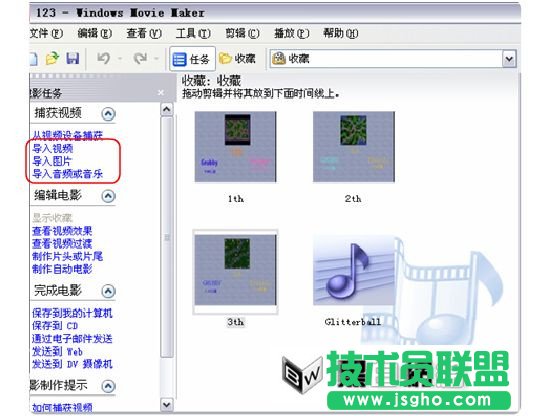
Task: Toggle the 任务 (Tasks) pane button
Action: pos(192,59)
